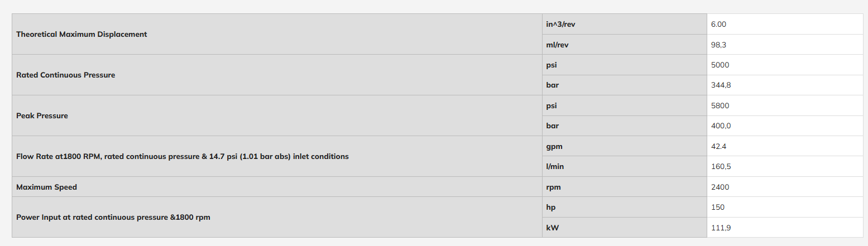Click the 98,3 ml/rev value
868x246 pixels.
pyautogui.click(x=718, y=45)
